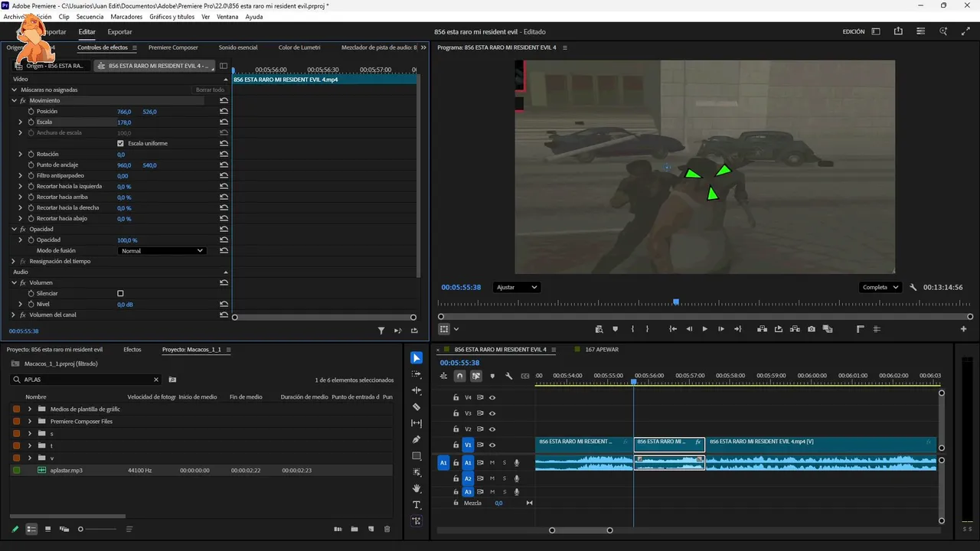Add a marker in Program monitor
This screenshot has height=551, width=980.
[616, 329]
